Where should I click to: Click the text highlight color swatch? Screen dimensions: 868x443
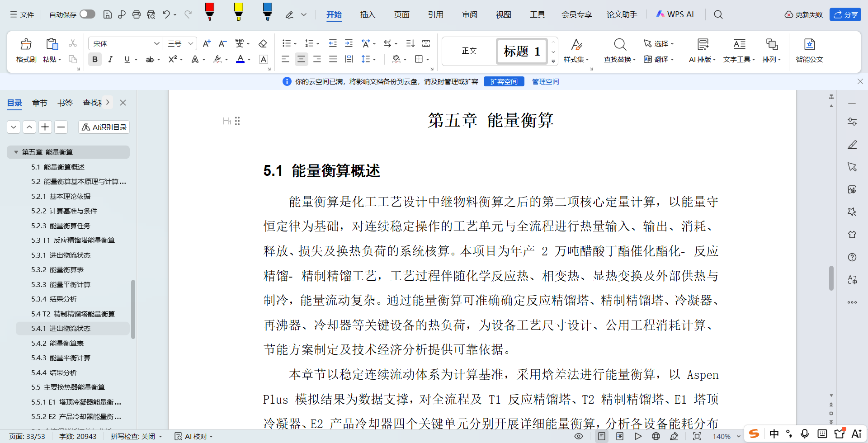click(x=218, y=59)
